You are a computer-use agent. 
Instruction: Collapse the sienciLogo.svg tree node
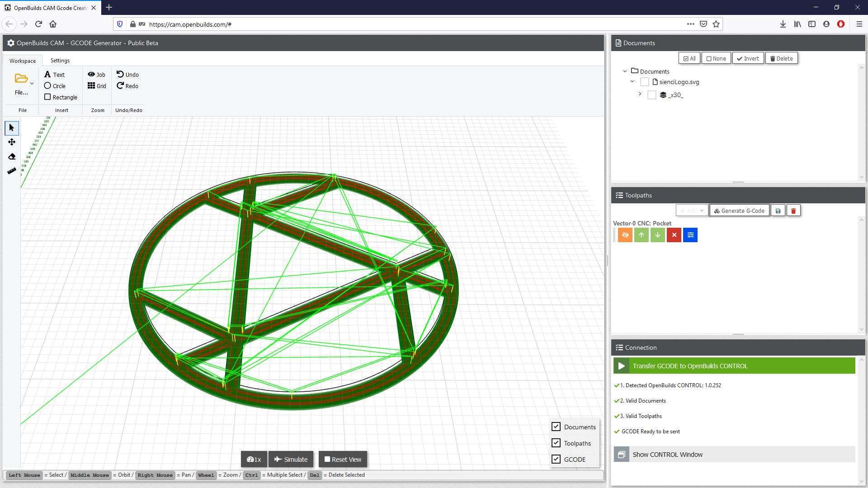632,82
